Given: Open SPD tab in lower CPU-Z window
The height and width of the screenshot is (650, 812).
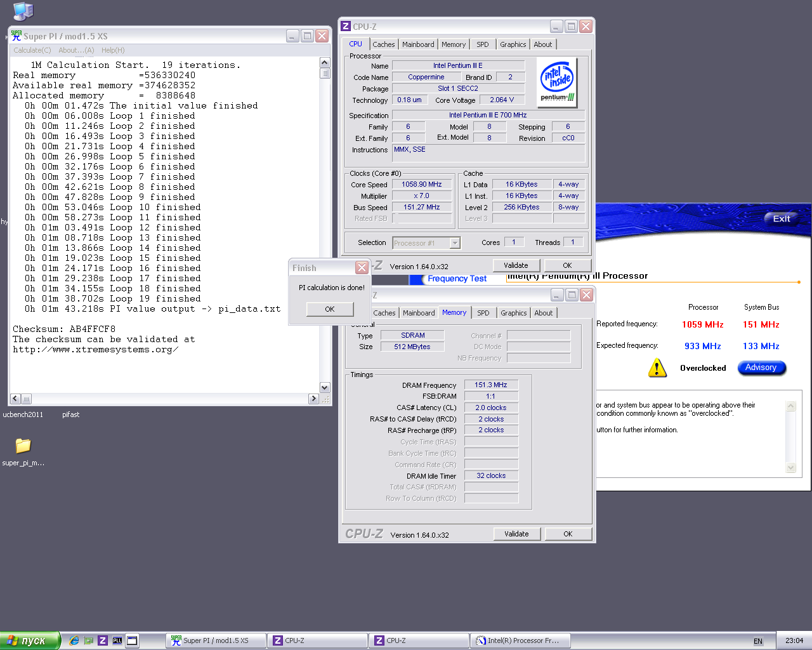Looking at the screenshot, I should coord(483,313).
